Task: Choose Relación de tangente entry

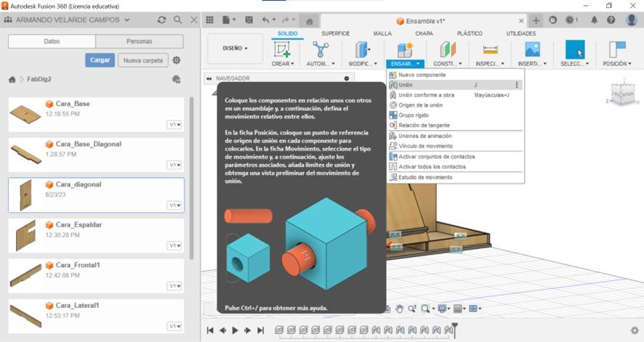Action: coord(456,126)
